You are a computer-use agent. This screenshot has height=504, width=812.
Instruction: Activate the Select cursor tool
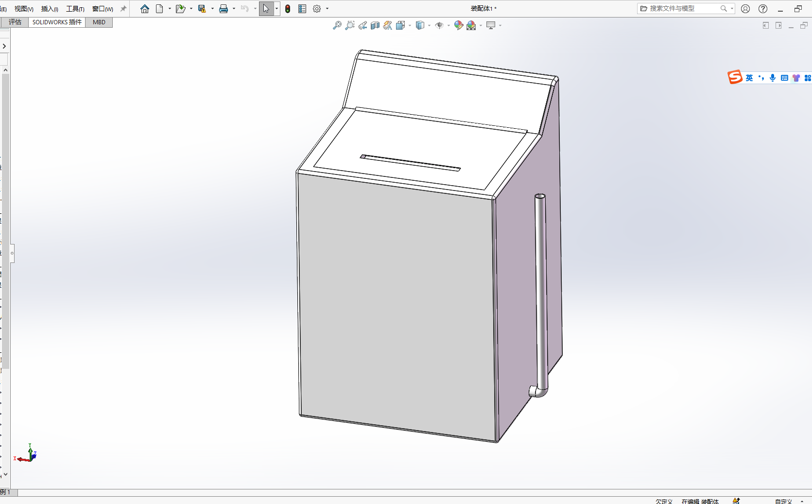pyautogui.click(x=266, y=9)
